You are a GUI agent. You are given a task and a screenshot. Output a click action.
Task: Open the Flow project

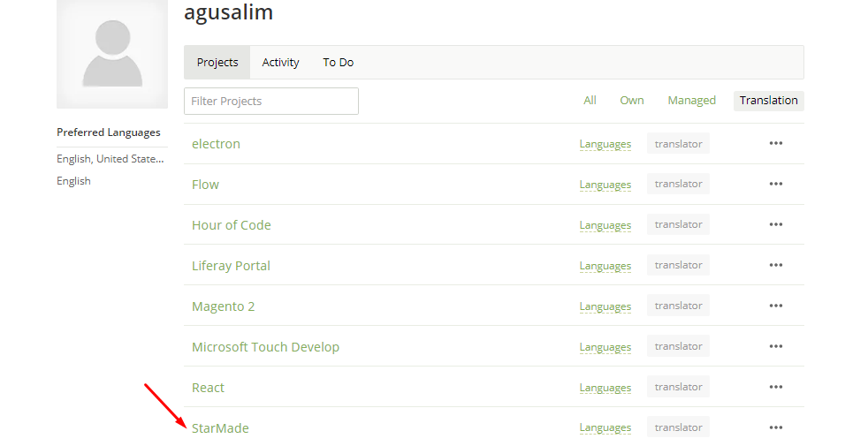pyautogui.click(x=205, y=185)
